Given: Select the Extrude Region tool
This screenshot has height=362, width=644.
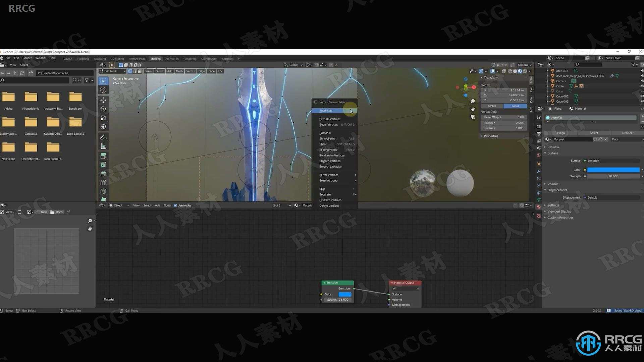Looking at the screenshot, I should tap(103, 156).
